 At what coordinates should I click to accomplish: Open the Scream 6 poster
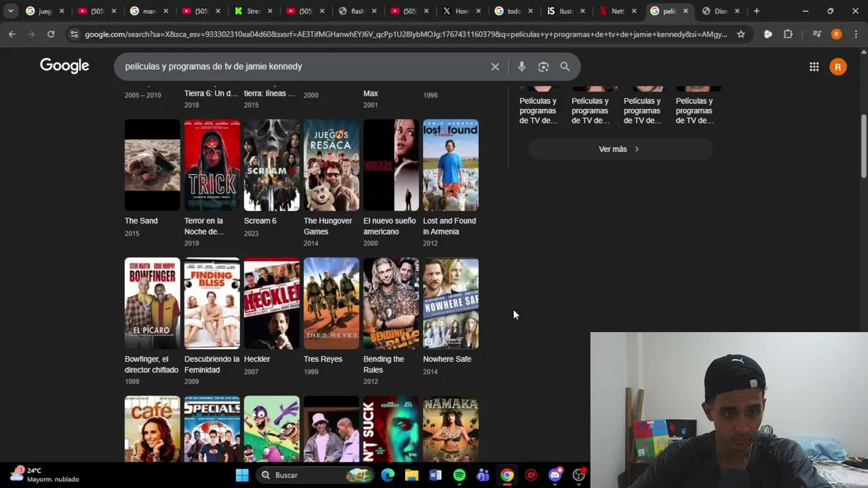coord(272,165)
